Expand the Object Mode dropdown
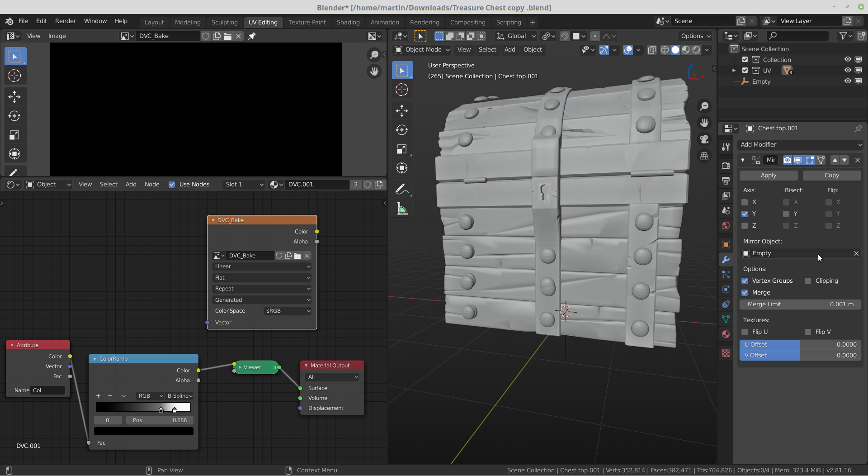 click(x=422, y=50)
